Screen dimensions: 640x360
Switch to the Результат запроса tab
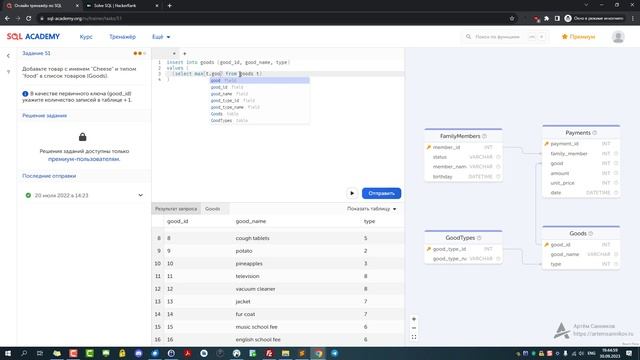click(176, 209)
